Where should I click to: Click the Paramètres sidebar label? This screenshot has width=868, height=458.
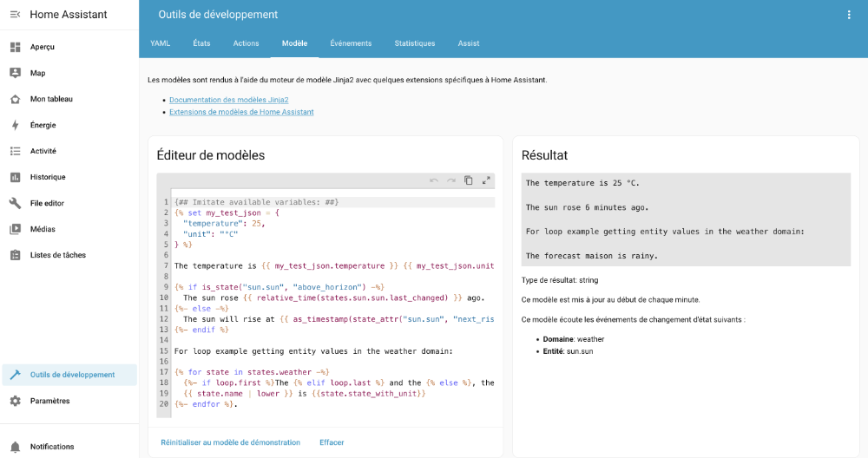pyautogui.click(x=49, y=401)
